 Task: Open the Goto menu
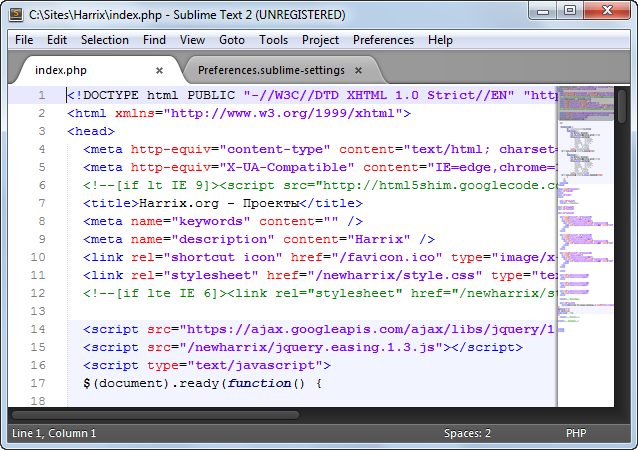[x=232, y=40]
